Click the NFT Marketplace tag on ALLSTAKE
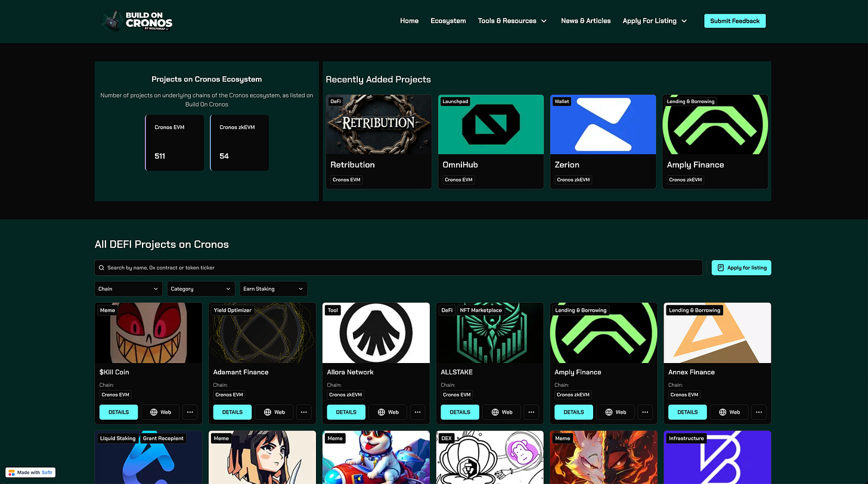The image size is (868, 484). [x=481, y=310]
